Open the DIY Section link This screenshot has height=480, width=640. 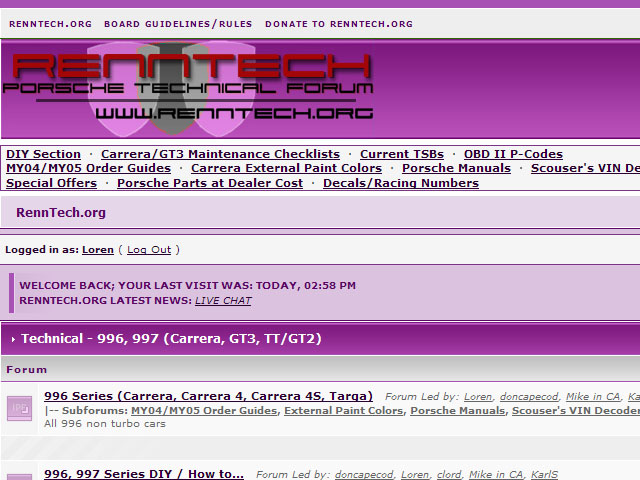pos(43,154)
